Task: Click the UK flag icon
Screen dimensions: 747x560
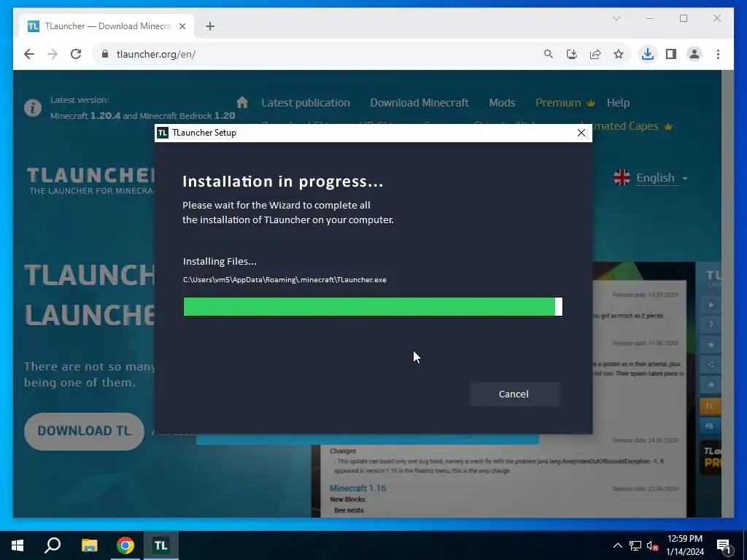Action: tap(622, 178)
